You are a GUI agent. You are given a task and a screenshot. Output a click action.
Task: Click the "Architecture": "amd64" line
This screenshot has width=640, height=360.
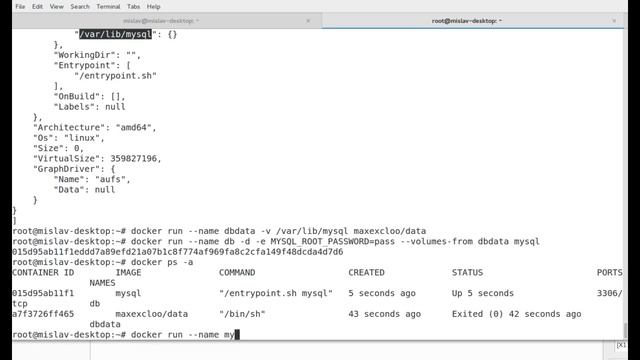click(x=95, y=128)
